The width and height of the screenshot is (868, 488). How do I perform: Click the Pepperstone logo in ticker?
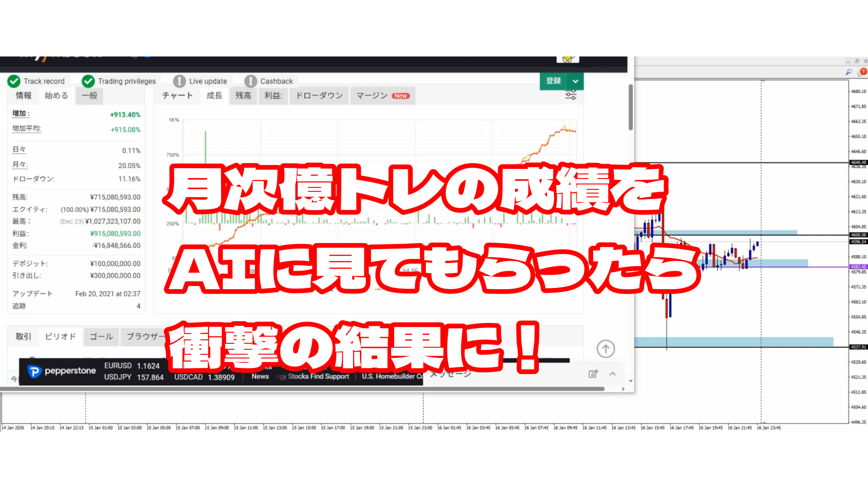click(62, 371)
